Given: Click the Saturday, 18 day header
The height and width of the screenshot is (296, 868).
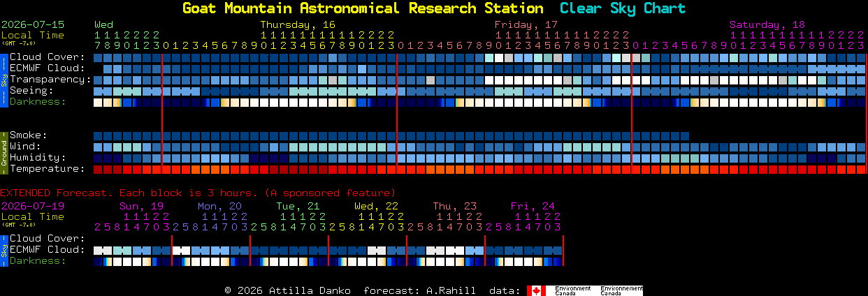Looking at the screenshot, I should click(x=767, y=24).
